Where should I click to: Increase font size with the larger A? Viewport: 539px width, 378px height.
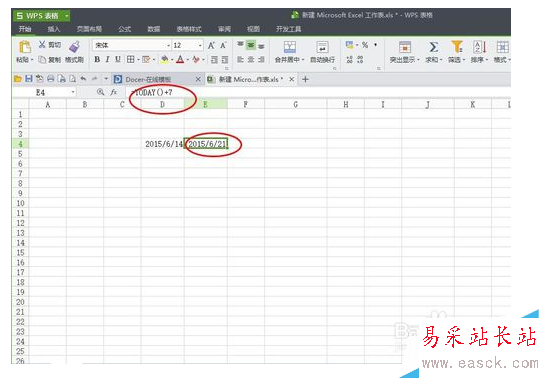[x=211, y=45]
